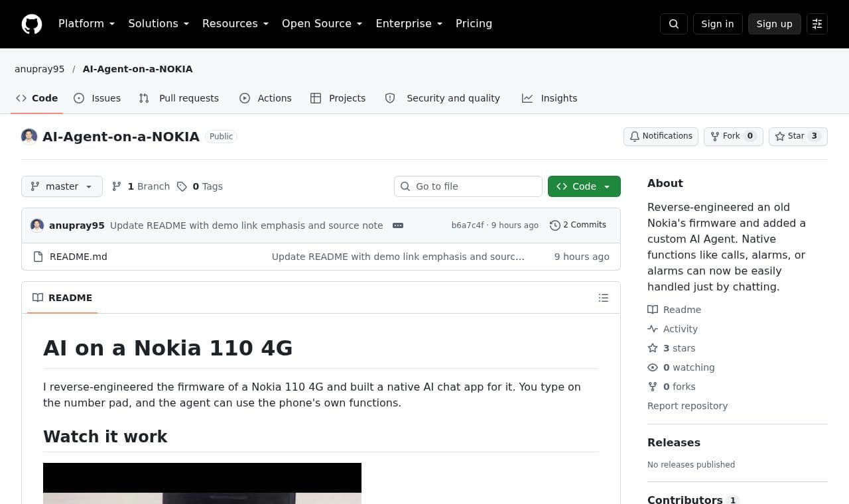Open the Projects tab
Viewport: 849px width, 504px height.
click(338, 98)
